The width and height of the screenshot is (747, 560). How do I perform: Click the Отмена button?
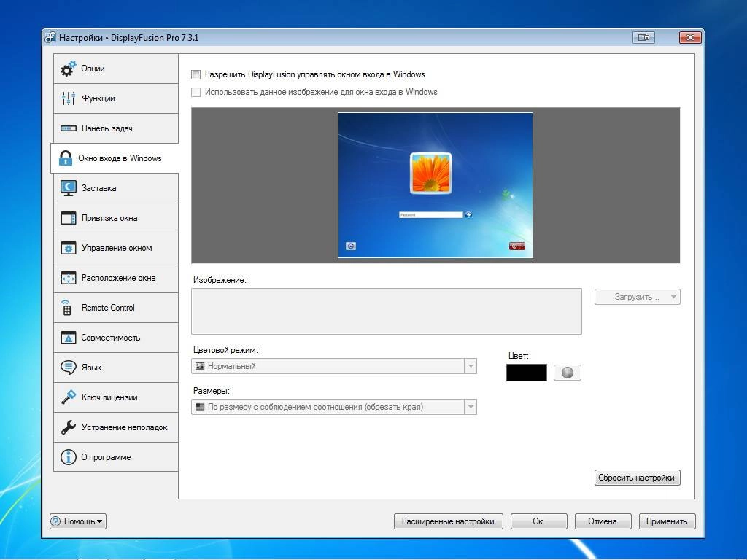click(x=603, y=521)
